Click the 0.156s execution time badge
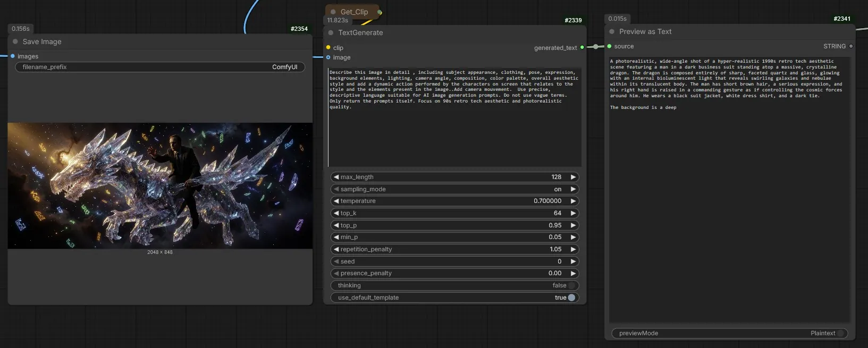 tap(21, 29)
